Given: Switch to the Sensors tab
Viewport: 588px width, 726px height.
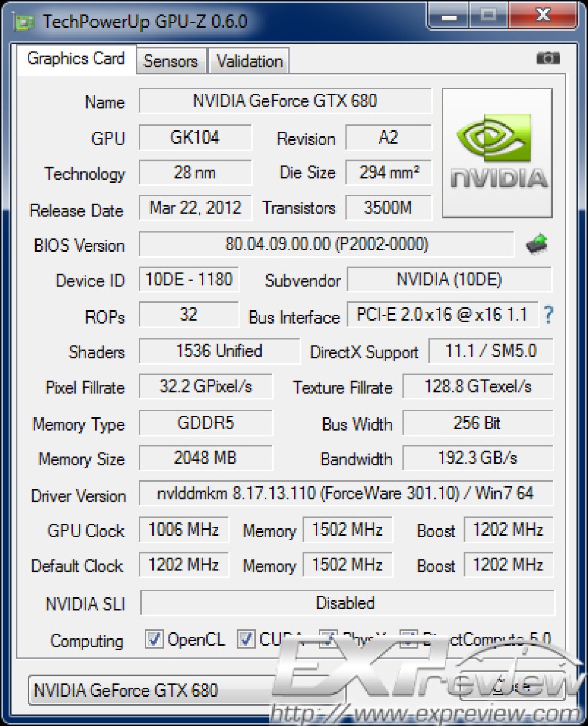Looking at the screenshot, I should [x=171, y=61].
